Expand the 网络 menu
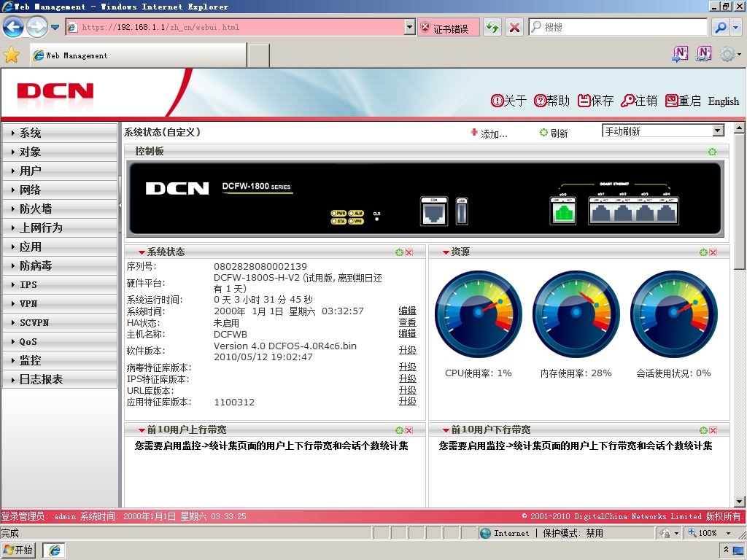Screen dimensions: 747x560 tap(60, 190)
